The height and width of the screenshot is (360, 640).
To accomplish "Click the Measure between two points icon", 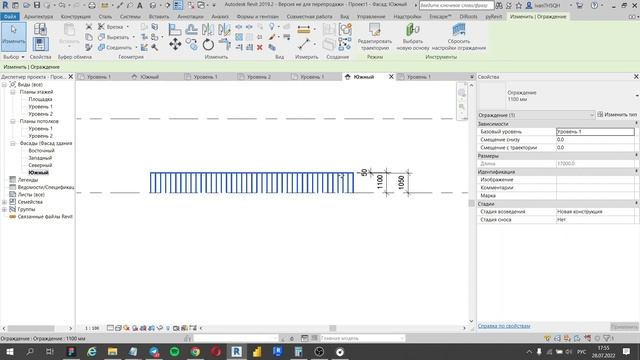I will (304, 29).
